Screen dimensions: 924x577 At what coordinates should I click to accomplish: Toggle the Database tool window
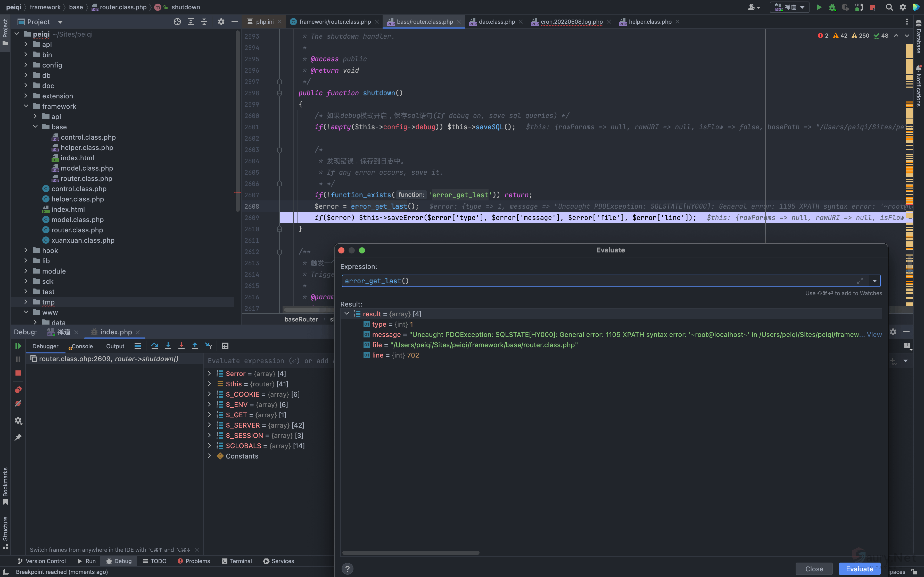click(919, 37)
